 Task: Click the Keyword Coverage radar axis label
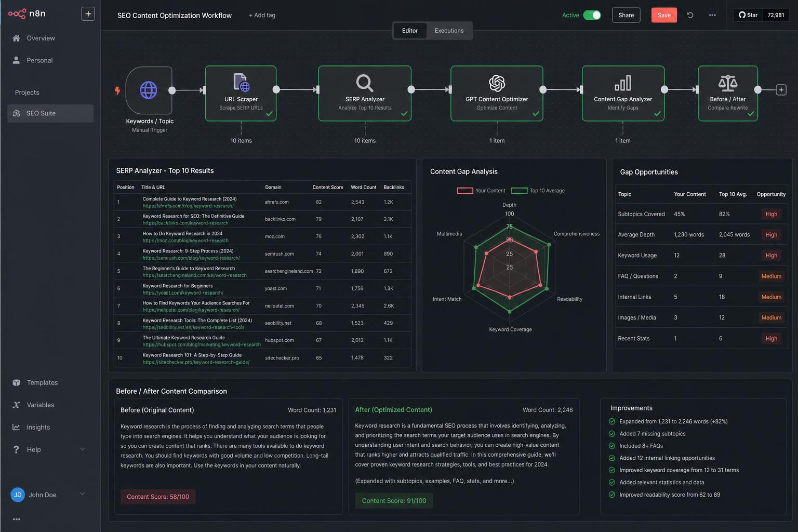[x=510, y=329]
